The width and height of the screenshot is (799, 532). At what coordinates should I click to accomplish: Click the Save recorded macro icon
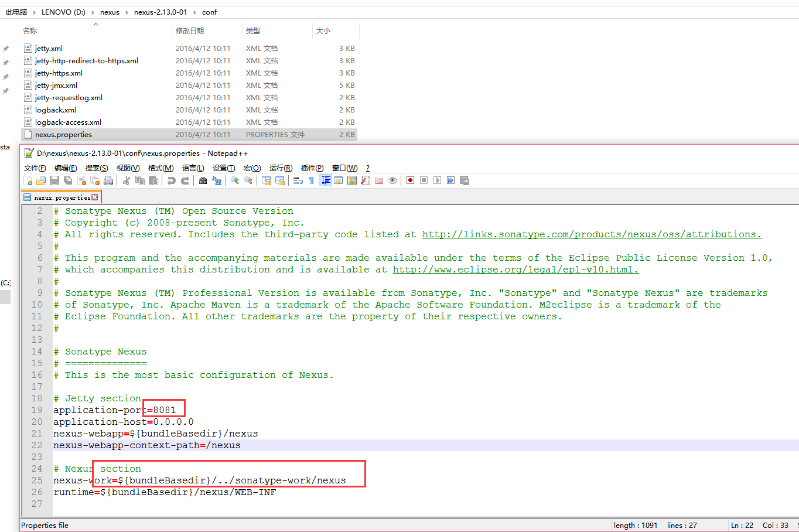(464, 180)
